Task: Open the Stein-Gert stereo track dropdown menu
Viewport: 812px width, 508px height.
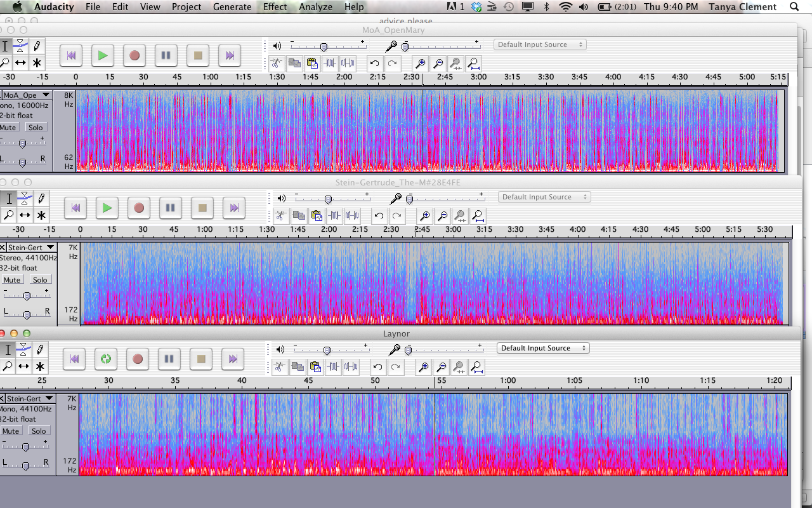Action: tap(31, 248)
